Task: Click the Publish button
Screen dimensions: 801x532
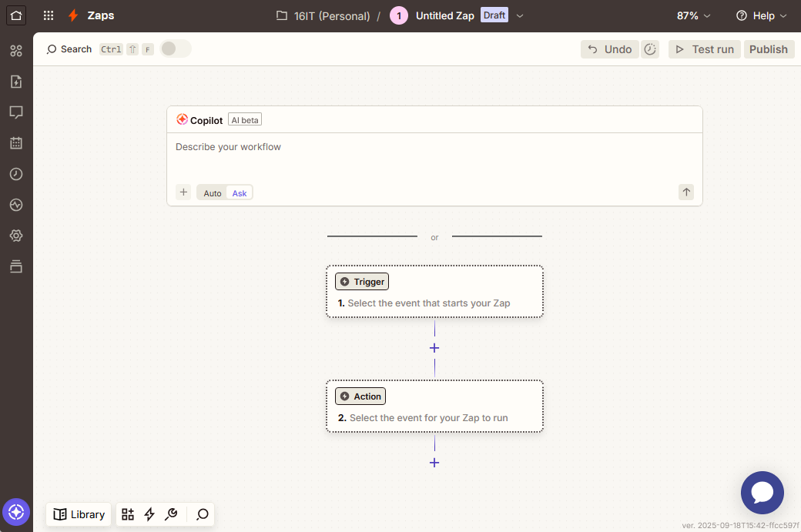Action: pyautogui.click(x=769, y=49)
